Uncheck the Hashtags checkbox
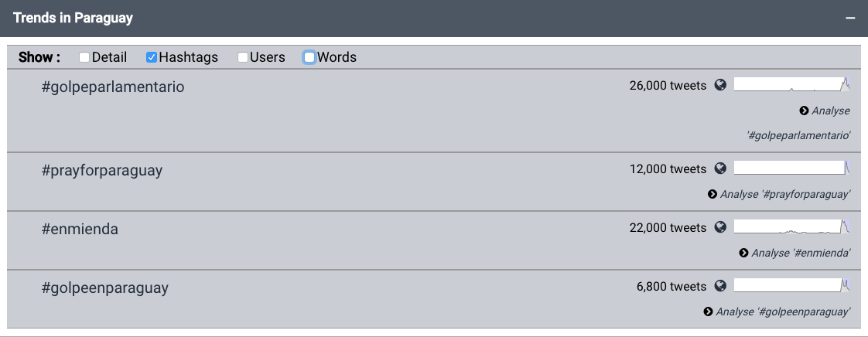This screenshot has height=337, width=868. (x=152, y=57)
